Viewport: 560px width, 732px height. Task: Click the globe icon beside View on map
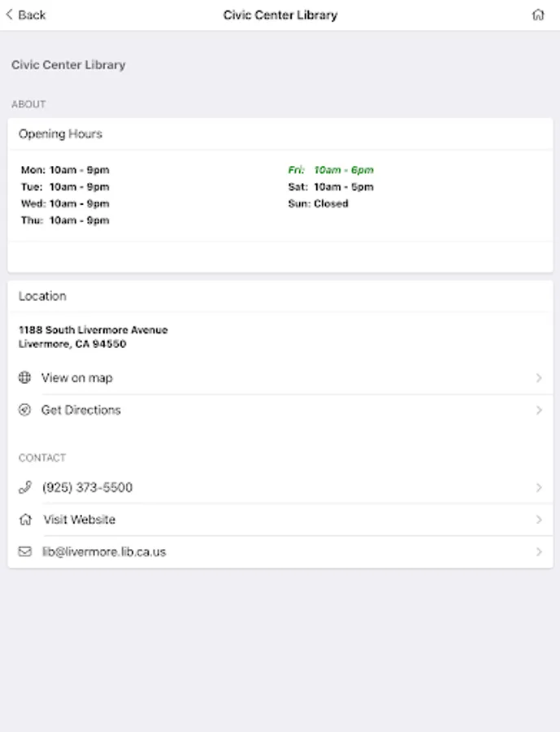click(25, 377)
